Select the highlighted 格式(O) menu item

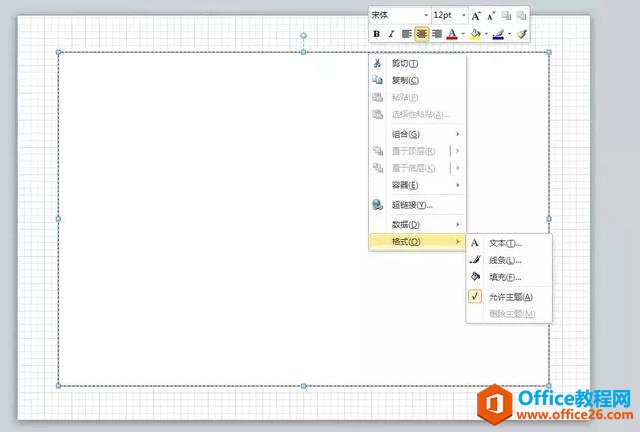coord(417,242)
